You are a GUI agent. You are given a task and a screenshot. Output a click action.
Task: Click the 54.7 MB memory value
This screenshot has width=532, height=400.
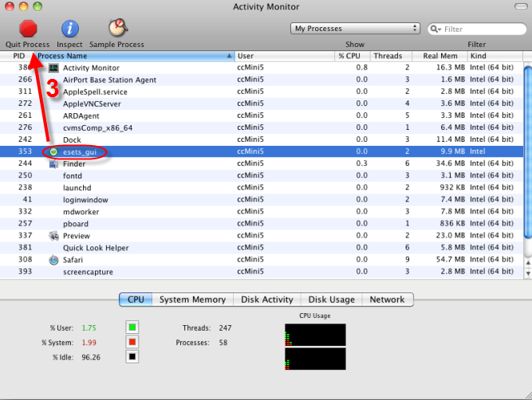click(450, 259)
